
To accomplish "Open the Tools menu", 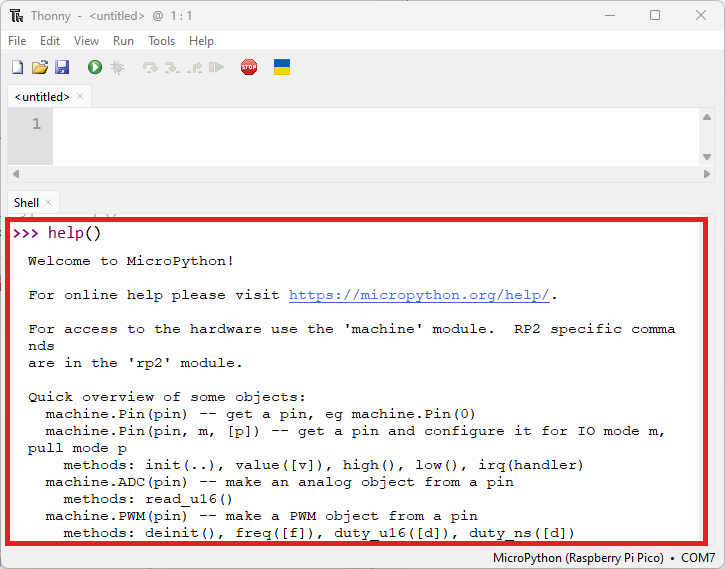I will 161,41.
